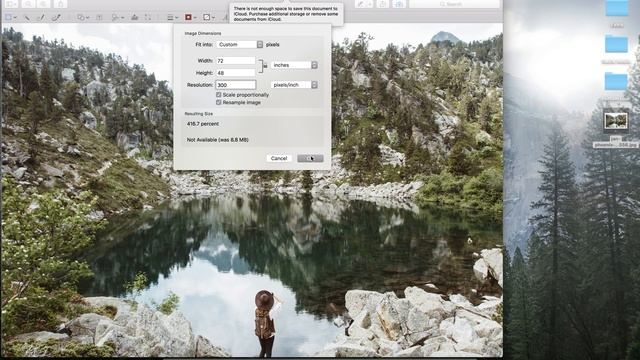Expand the Shapes dropdown arrow
Image resolution: width=640 pixels, height=360 pixels.
coord(88,18)
